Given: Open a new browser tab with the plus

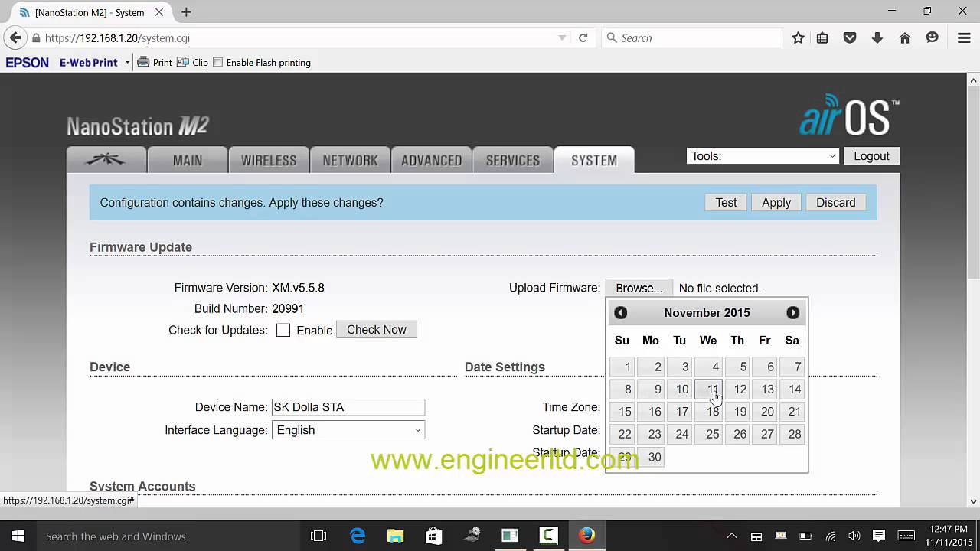Looking at the screenshot, I should click(x=186, y=12).
